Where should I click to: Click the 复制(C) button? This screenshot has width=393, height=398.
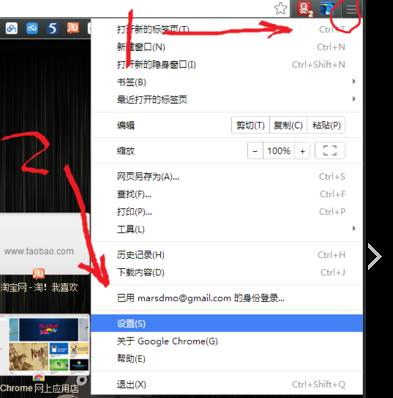(x=288, y=125)
